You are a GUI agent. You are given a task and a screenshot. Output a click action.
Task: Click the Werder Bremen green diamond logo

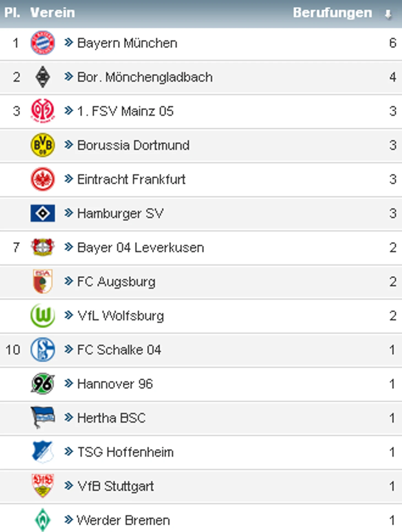[43, 520]
